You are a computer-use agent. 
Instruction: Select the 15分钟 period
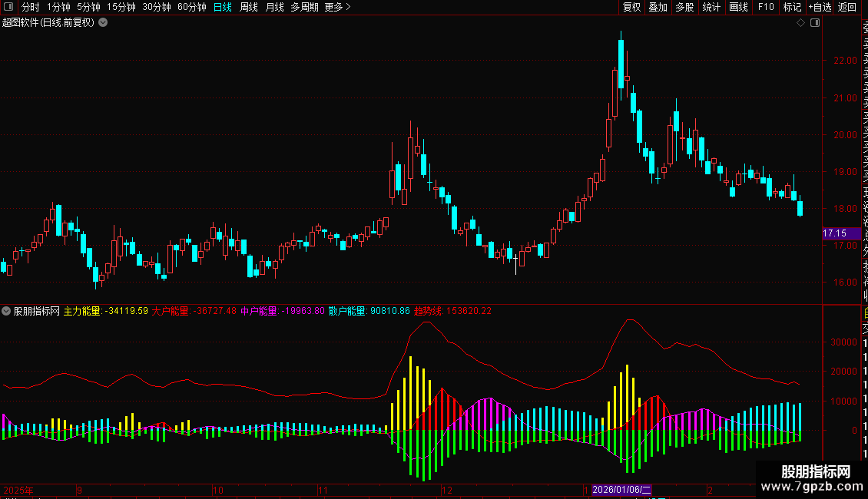(x=121, y=7)
